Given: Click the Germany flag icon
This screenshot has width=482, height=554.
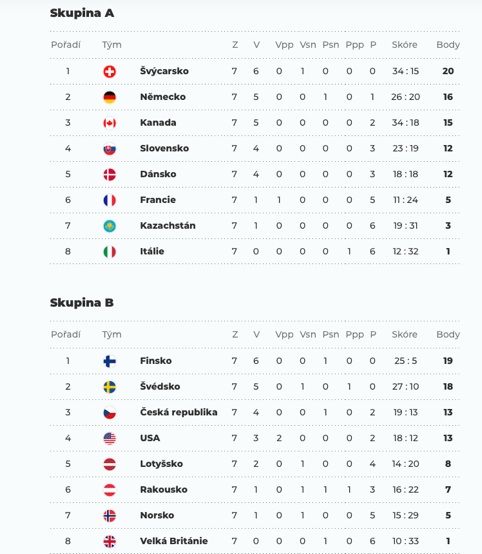Looking at the screenshot, I should (110, 98).
